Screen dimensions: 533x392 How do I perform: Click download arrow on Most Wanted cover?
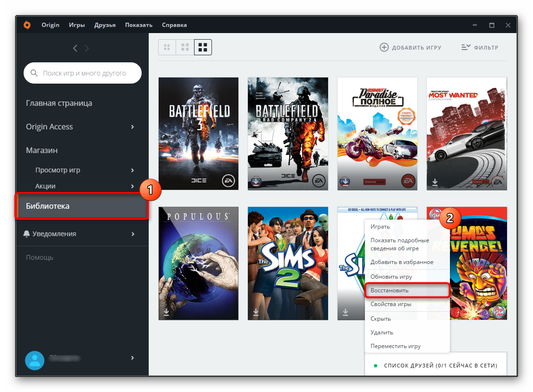[435, 182]
